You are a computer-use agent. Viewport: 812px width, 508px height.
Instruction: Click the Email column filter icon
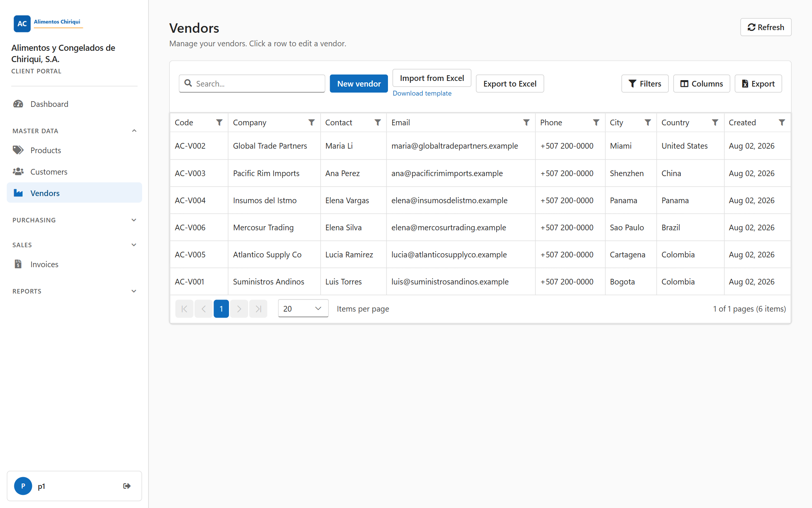[526, 122]
